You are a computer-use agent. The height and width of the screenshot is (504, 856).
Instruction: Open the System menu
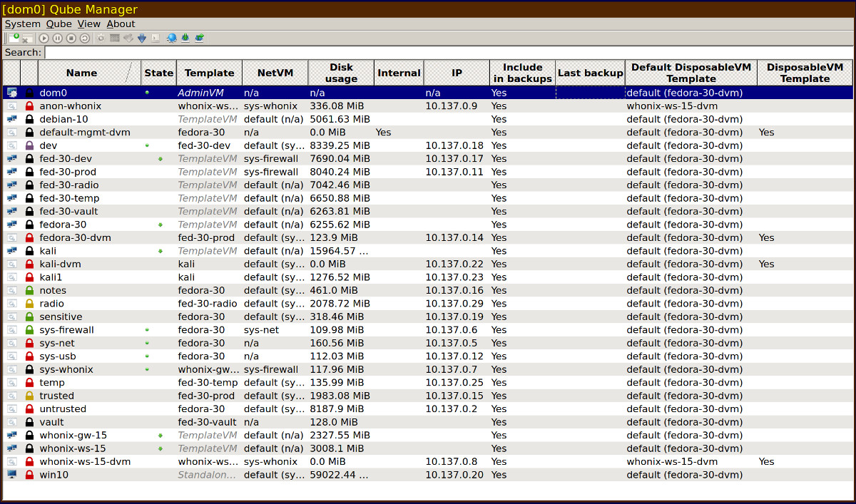[x=23, y=24]
